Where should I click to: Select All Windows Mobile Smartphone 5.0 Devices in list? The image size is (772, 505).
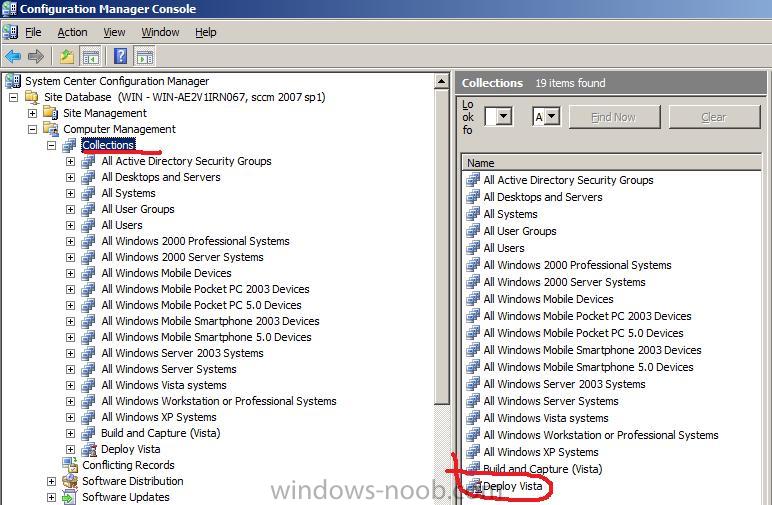tap(588, 367)
